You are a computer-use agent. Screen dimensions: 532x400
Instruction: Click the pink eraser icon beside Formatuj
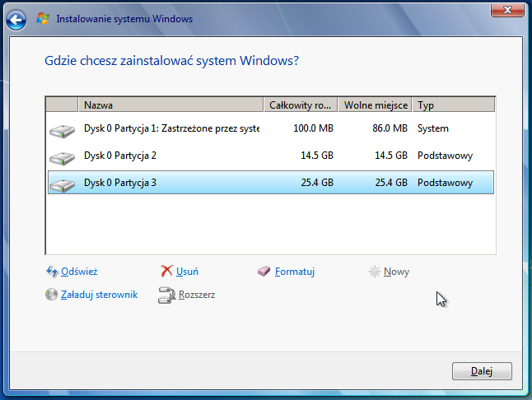[x=264, y=271]
